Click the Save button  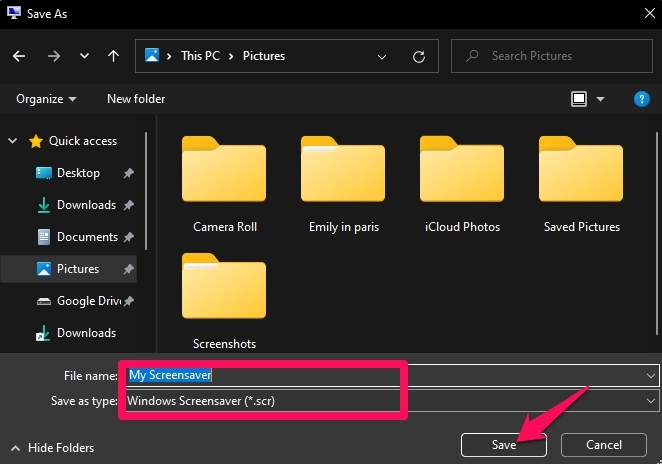coord(503,444)
